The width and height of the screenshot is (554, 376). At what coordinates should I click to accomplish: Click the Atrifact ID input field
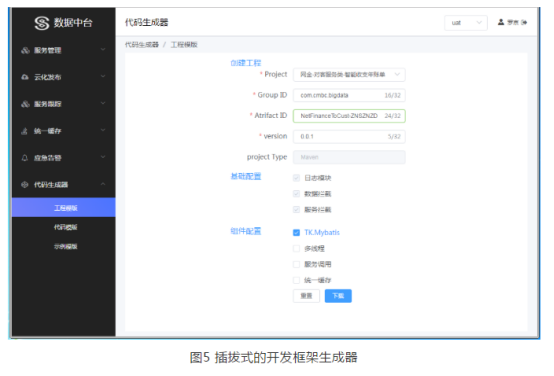tap(349, 116)
